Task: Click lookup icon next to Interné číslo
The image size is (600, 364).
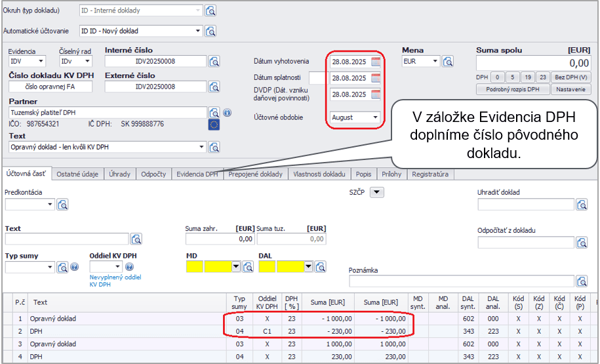Action: [x=214, y=62]
